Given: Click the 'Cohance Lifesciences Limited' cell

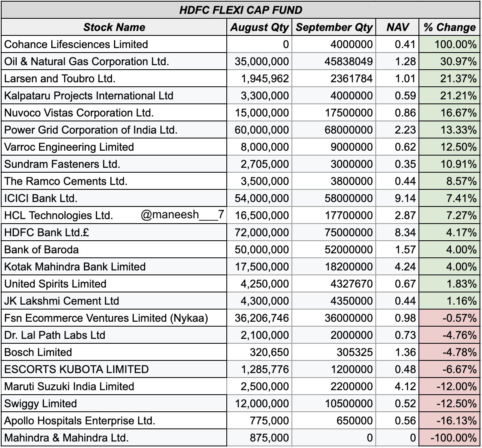Looking at the screenshot, I should pos(114,44).
